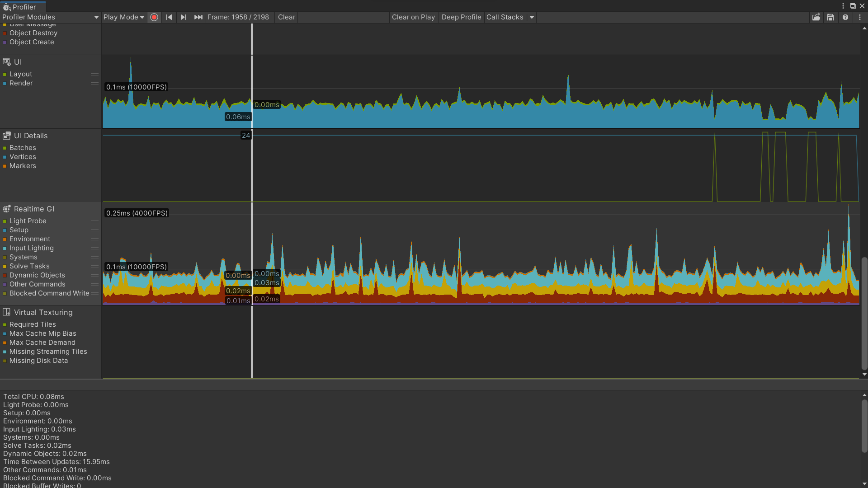Click the Realtime GI module icon

pyautogui.click(x=7, y=209)
